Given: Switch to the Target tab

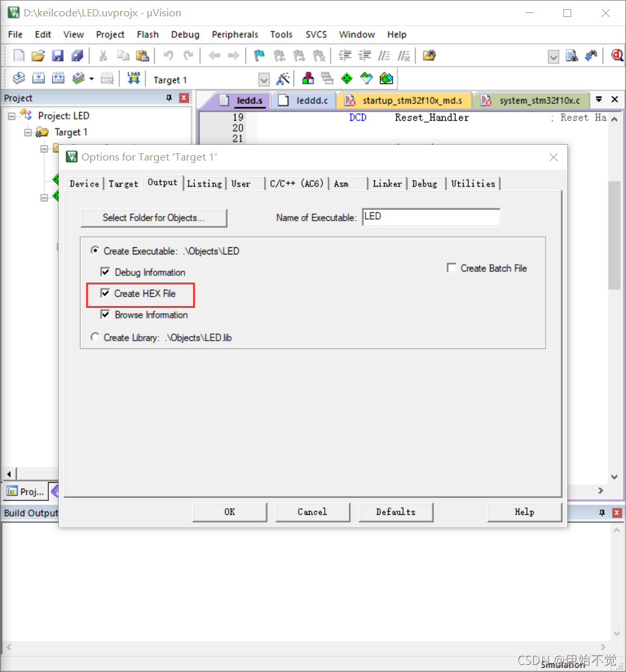Looking at the screenshot, I should click(123, 183).
